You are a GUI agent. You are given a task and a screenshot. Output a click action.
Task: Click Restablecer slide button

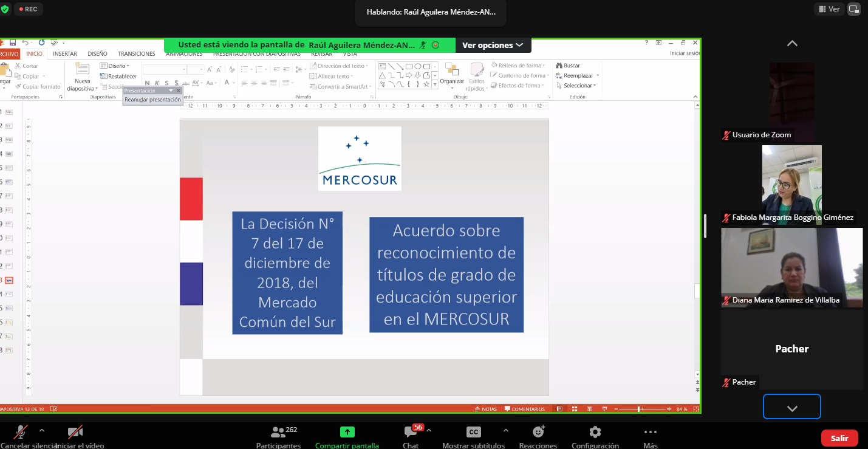coord(118,76)
